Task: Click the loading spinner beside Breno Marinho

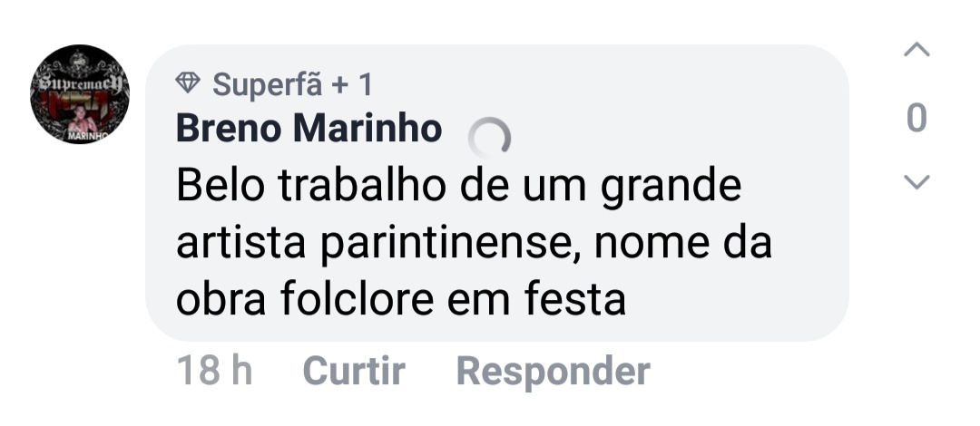Action: click(x=489, y=138)
